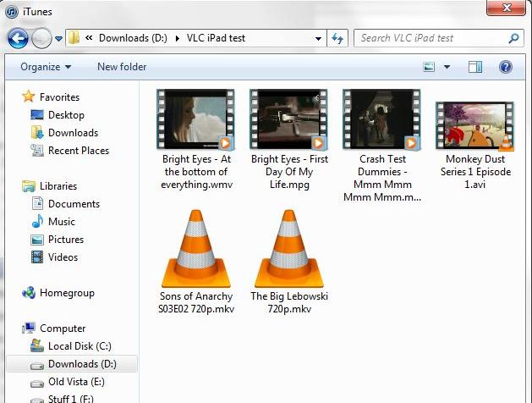Select Bright Eyes First Day thumbnail
The height and width of the screenshot is (403, 532).
click(x=288, y=119)
